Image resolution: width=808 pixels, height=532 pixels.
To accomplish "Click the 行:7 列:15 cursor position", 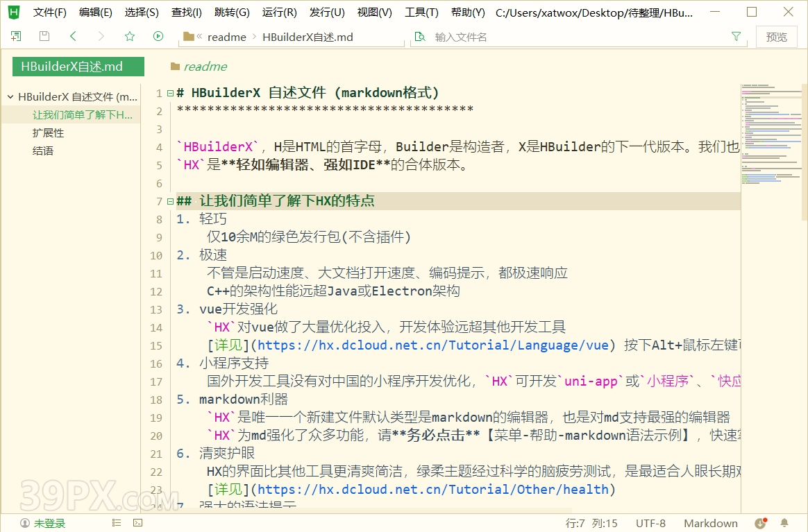I will pos(591,523).
